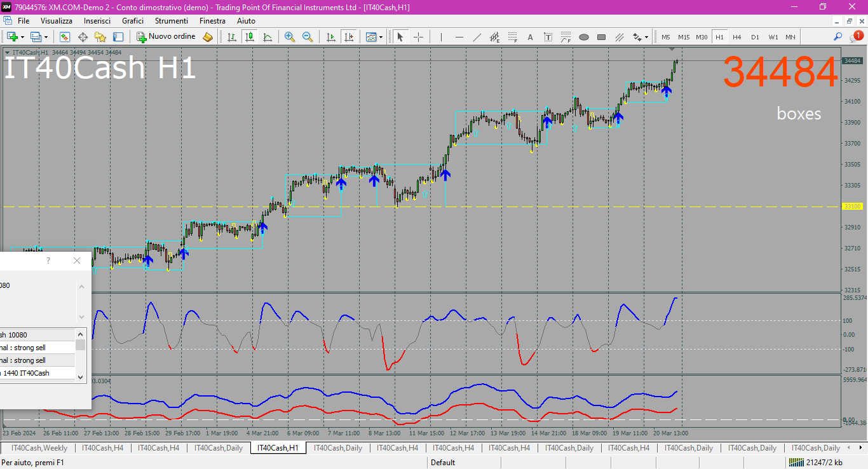868x469 pixels.
Task: Open the Visualizza menu
Action: (57, 21)
